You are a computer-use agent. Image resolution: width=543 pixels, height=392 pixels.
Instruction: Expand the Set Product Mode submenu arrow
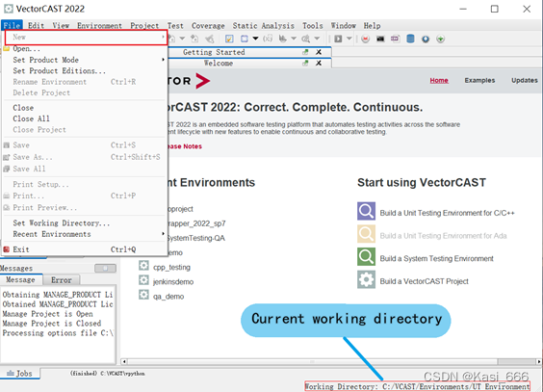[163, 60]
